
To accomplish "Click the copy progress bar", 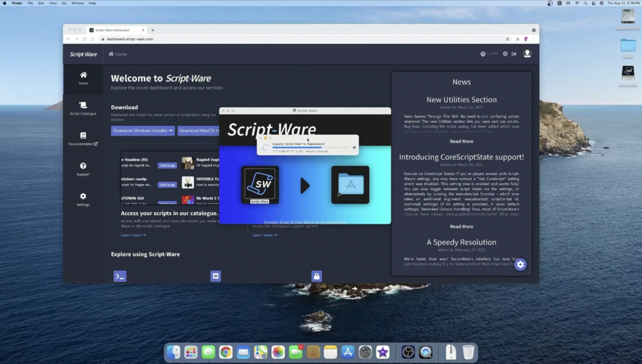I will coord(311,148).
